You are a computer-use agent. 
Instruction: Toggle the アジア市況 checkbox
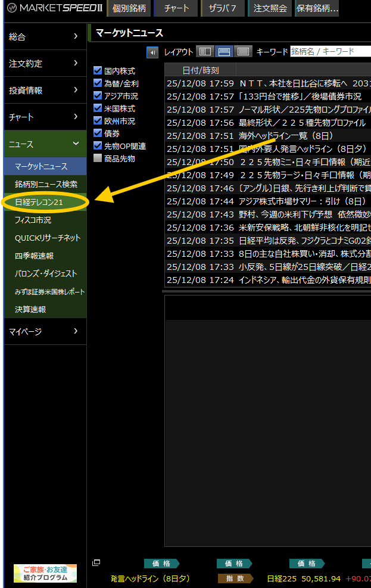[x=98, y=96]
